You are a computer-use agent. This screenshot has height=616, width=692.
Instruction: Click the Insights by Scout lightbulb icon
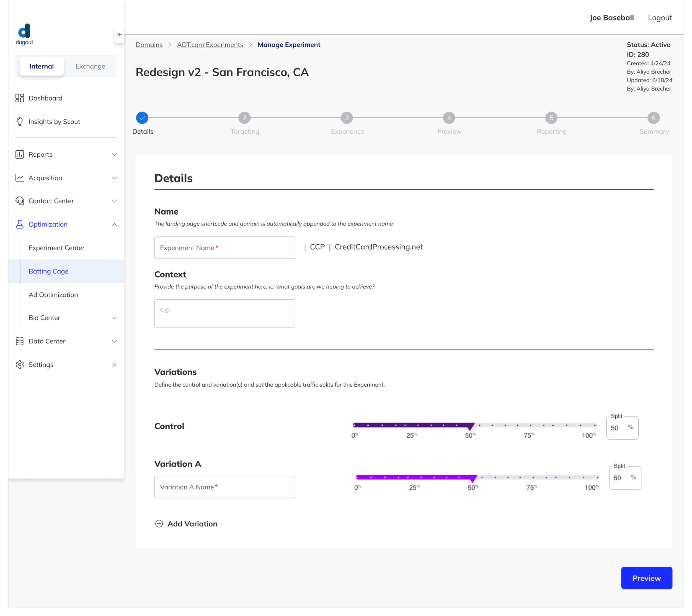point(20,121)
